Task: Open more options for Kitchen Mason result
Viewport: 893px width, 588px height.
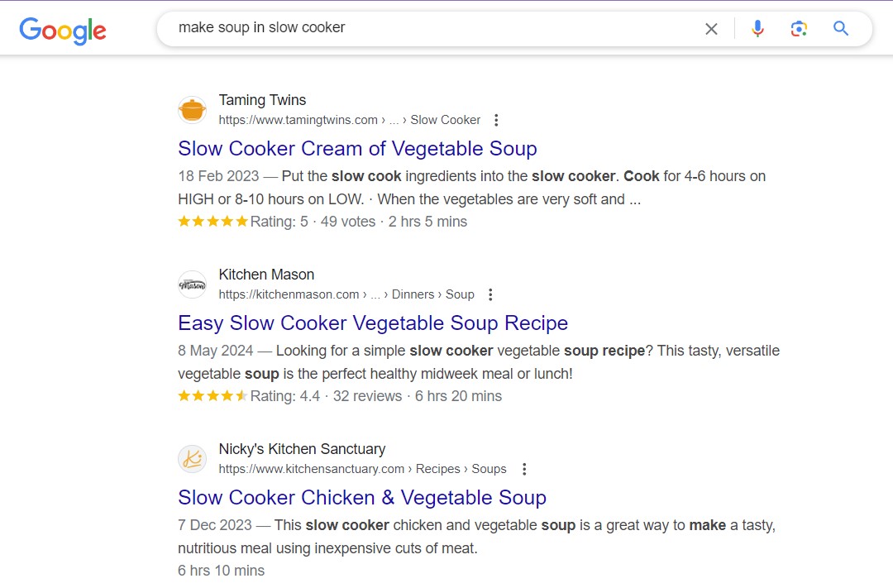Action: pyautogui.click(x=490, y=294)
